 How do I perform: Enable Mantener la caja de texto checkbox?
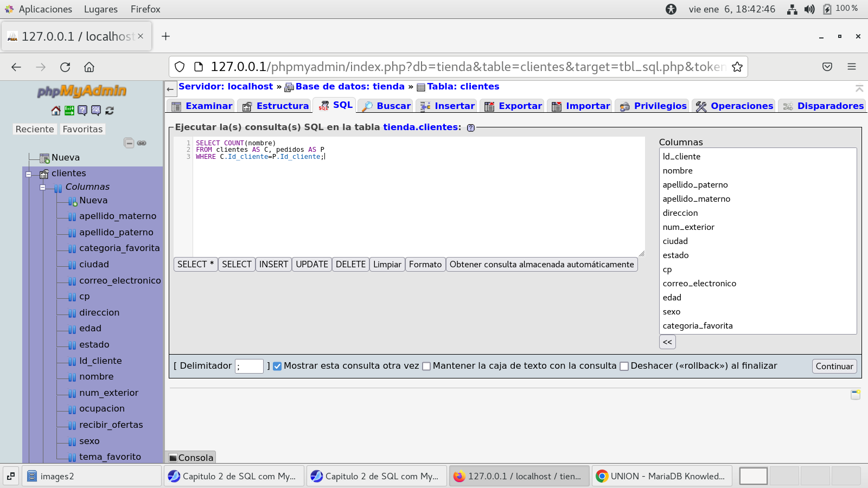pyautogui.click(x=426, y=366)
